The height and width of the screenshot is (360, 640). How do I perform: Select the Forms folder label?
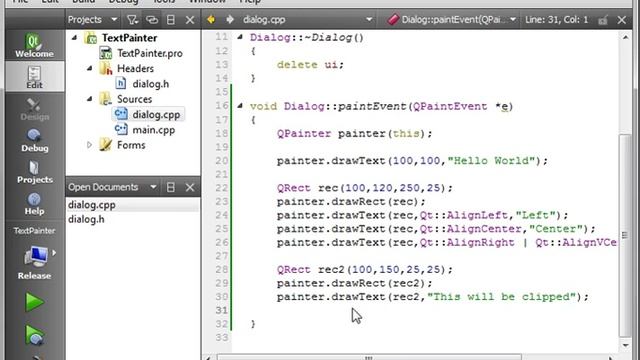(131, 145)
